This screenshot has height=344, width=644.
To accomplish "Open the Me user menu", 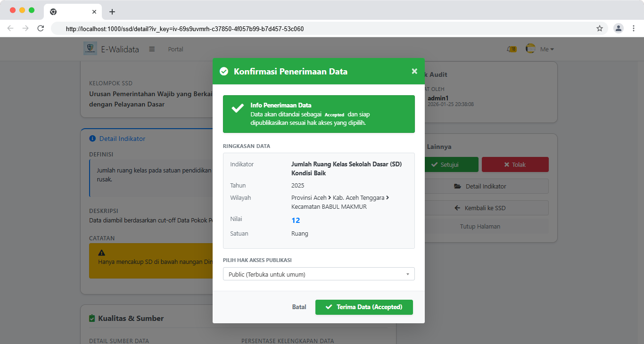I will 546,49.
